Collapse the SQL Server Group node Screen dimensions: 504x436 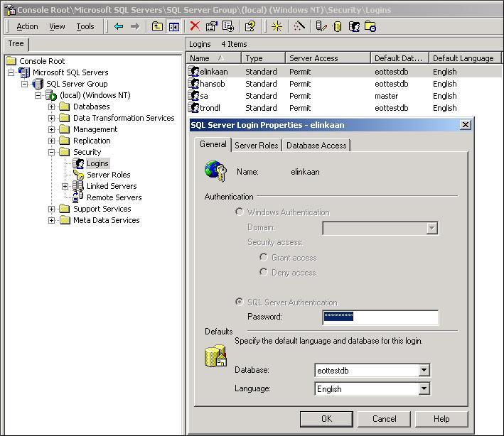[24, 84]
